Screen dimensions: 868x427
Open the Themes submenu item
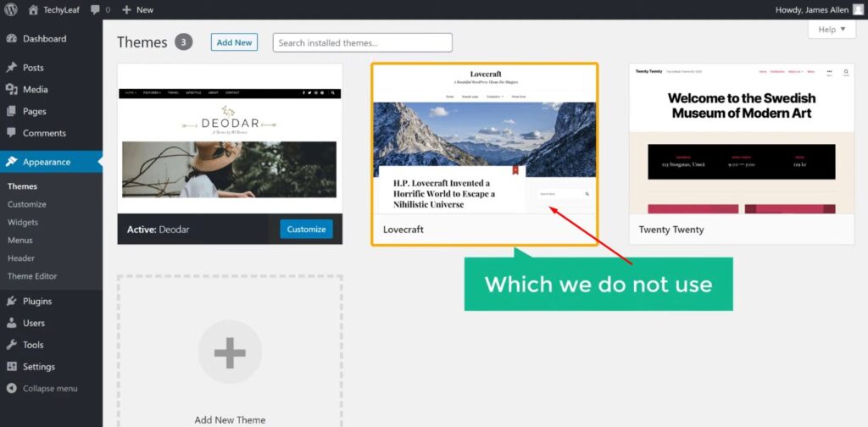pyautogui.click(x=22, y=186)
